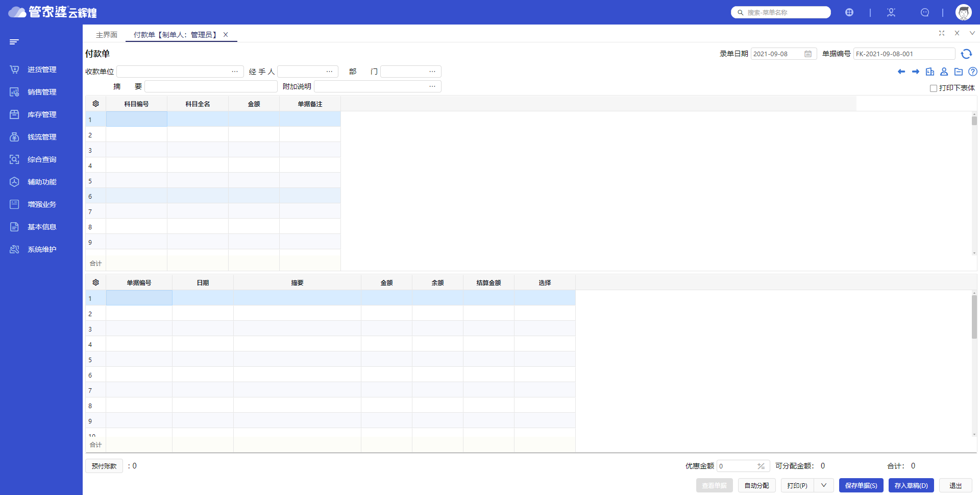Open the 录单日期 calendar picker
The image size is (980, 495).
tap(808, 54)
